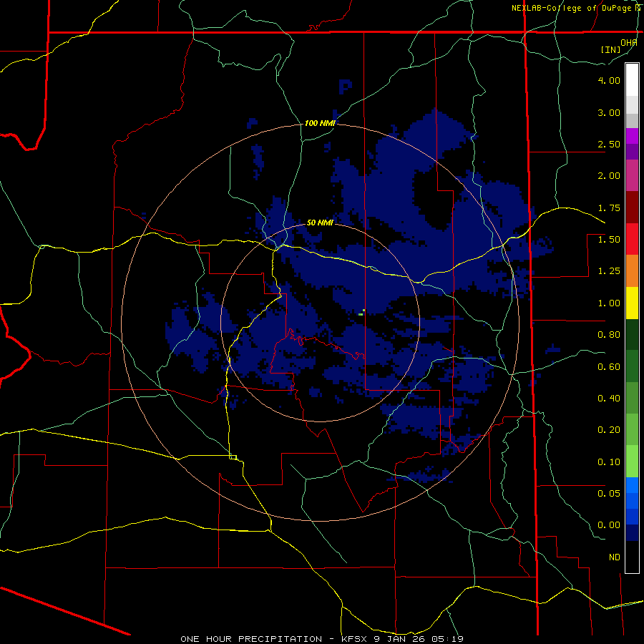The image size is (644, 644).
Task: Click the light green 0.10 legend swatch
Action: [x=632, y=462]
